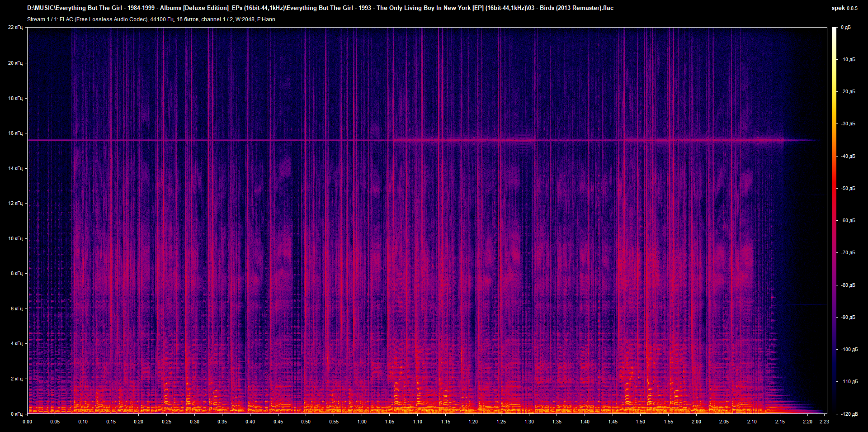Click the '-40 дБ' level scale label
868x432 pixels.
pyautogui.click(x=848, y=157)
